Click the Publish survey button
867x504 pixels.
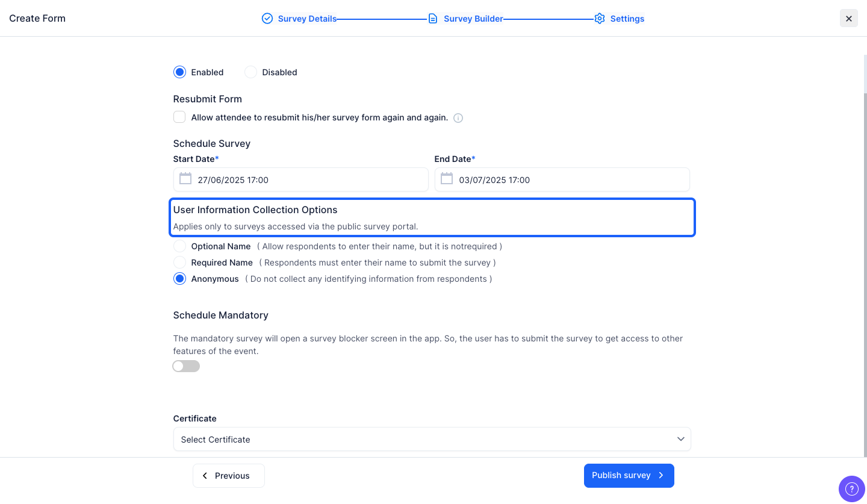click(629, 476)
